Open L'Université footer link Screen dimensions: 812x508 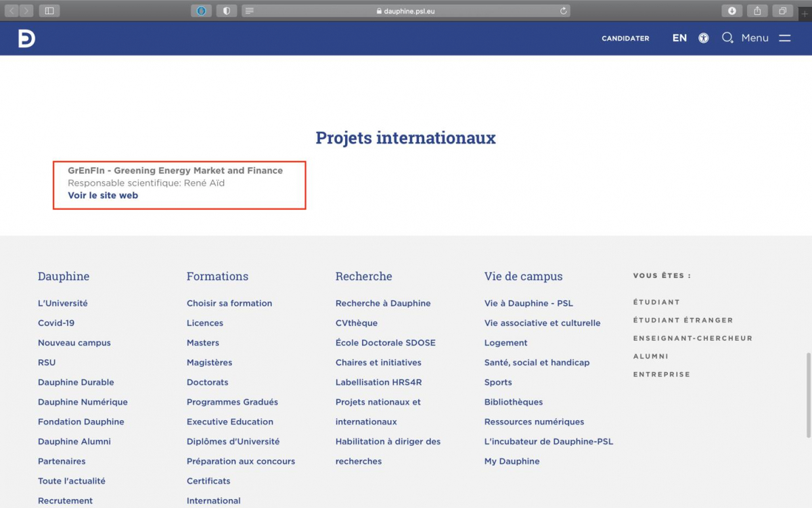[63, 303]
